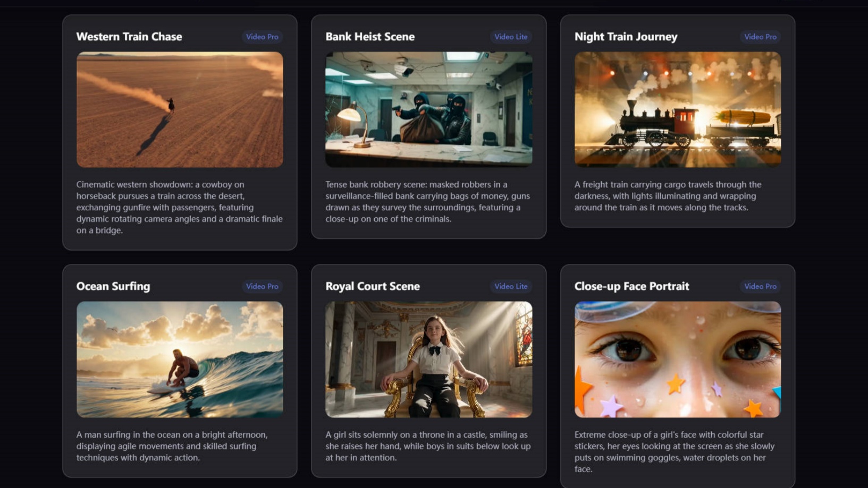868x488 pixels.
Task: Open the Close-up Face Portrait thumbnail
Action: (678, 359)
